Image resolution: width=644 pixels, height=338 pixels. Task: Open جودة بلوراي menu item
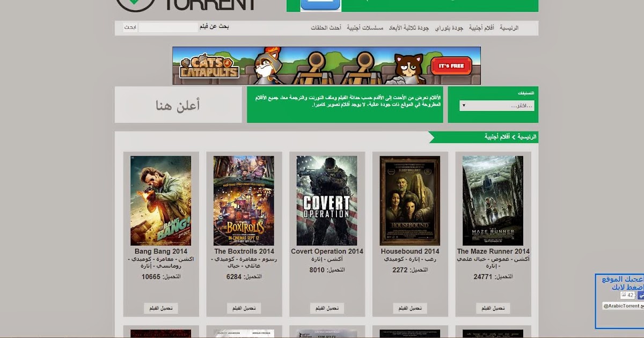(449, 27)
